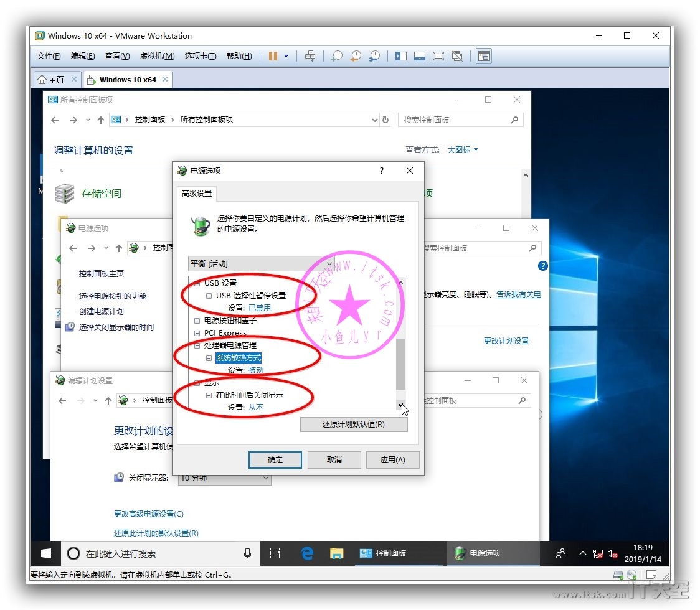Open the 更改高级电源设置(C) link
The width and height of the screenshot is (700, 610).
click(x=149, y=514)
